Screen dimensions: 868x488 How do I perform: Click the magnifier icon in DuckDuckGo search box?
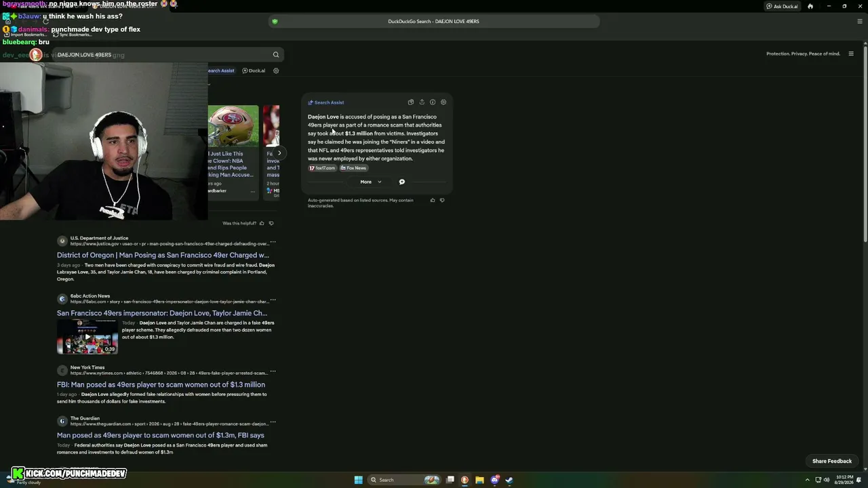(276, 55)
